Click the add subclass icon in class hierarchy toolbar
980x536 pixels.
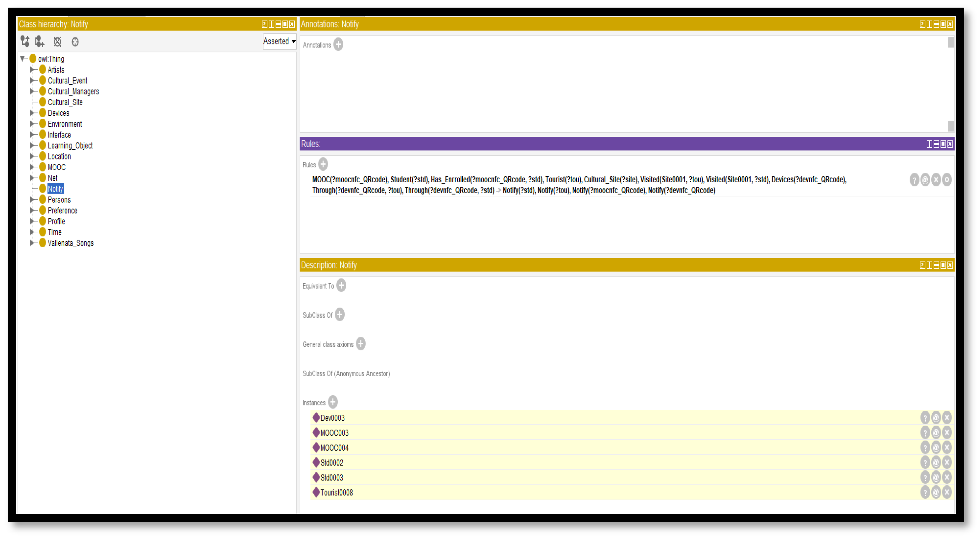tap(25, 41)
